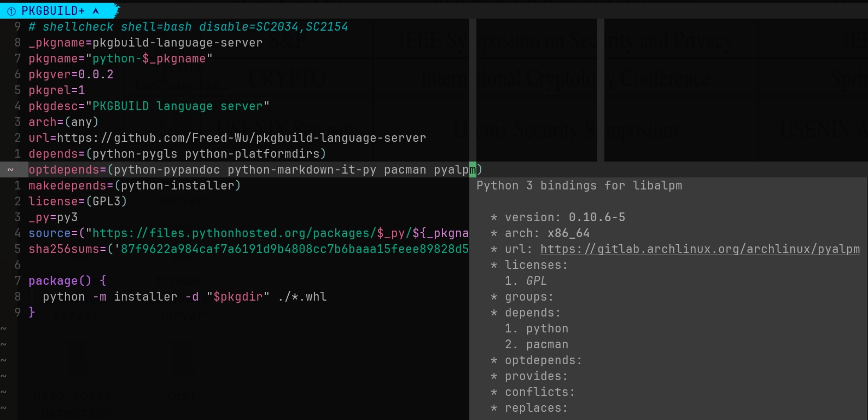This screenshot has height=420, width=868.
Task: Click the green cursor block after pyalp
Action: pyautogui.click(x=473, y=170)
